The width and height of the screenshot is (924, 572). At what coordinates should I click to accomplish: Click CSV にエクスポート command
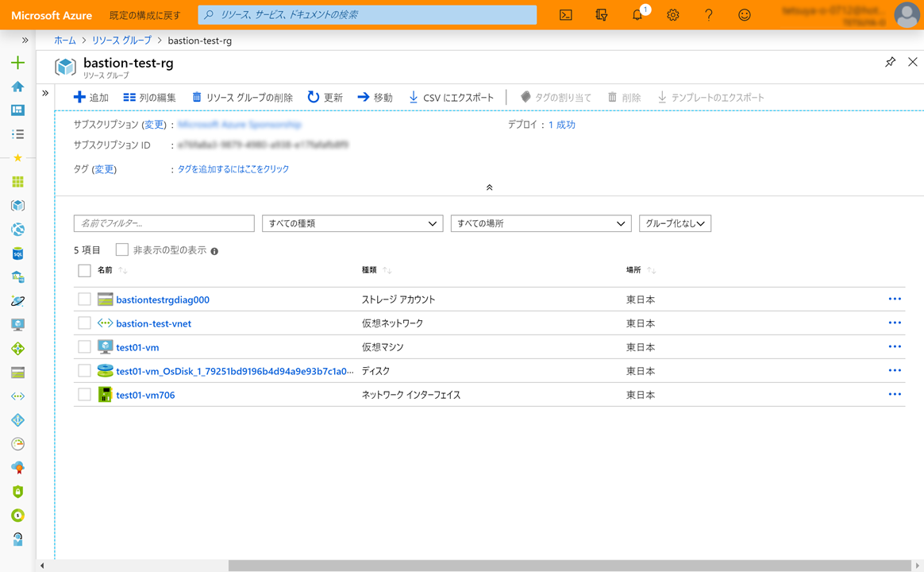point(452,97)
